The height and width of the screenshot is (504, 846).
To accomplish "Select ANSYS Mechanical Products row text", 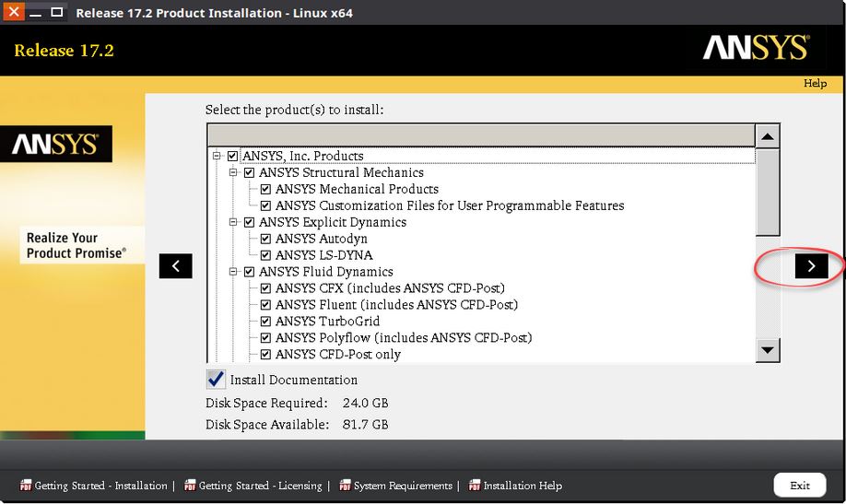I will click(x=357, y=190).
